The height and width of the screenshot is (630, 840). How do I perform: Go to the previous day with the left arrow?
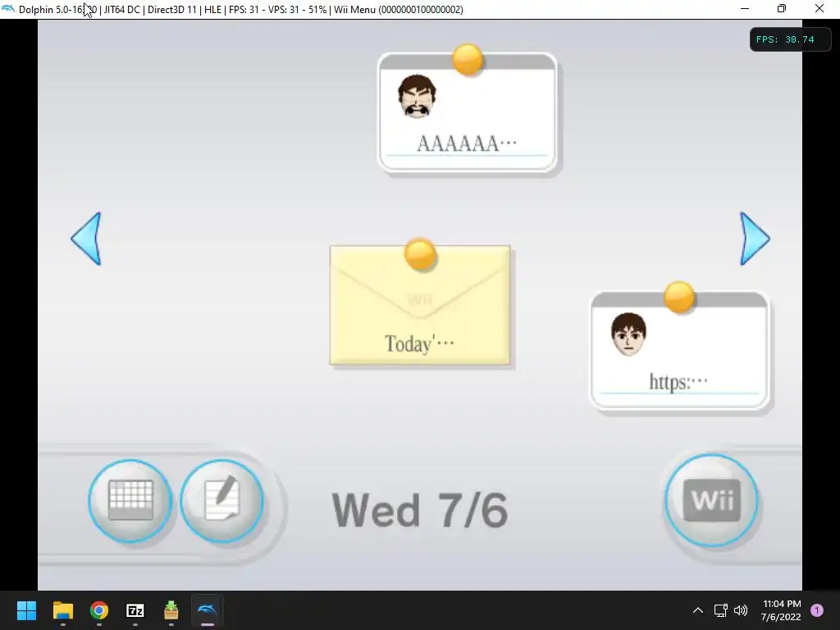[86, 239]
